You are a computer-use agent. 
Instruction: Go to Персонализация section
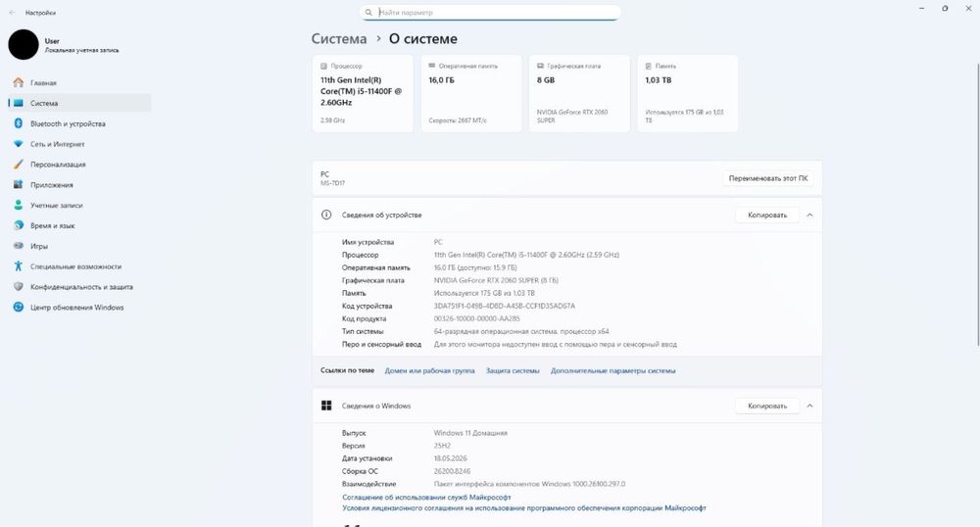coord(79,165)
